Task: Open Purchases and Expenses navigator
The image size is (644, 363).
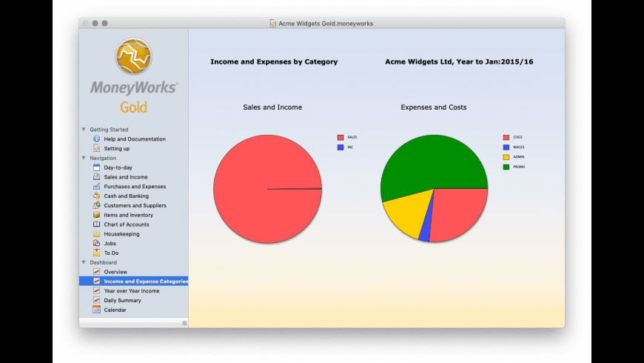Action: pos(135,186)
